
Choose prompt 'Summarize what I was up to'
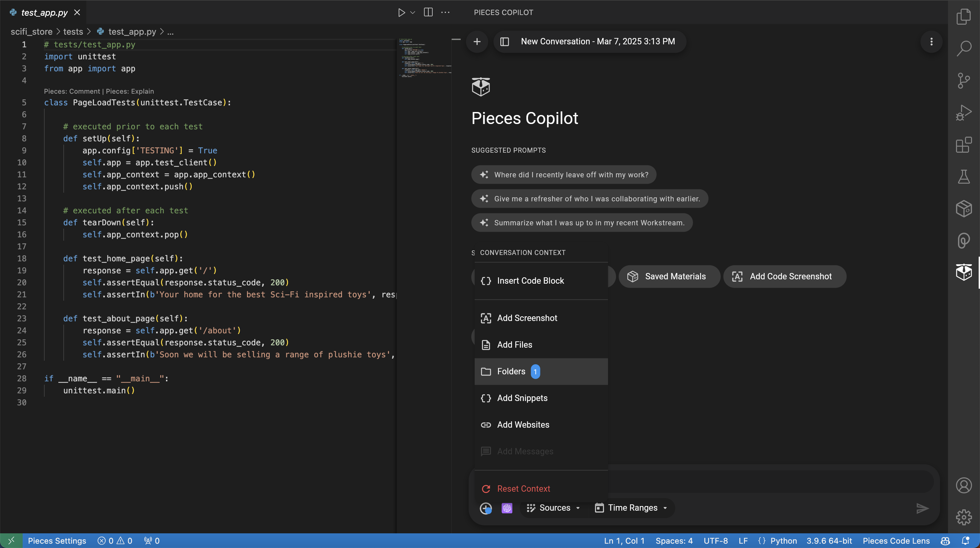[582, 223]
